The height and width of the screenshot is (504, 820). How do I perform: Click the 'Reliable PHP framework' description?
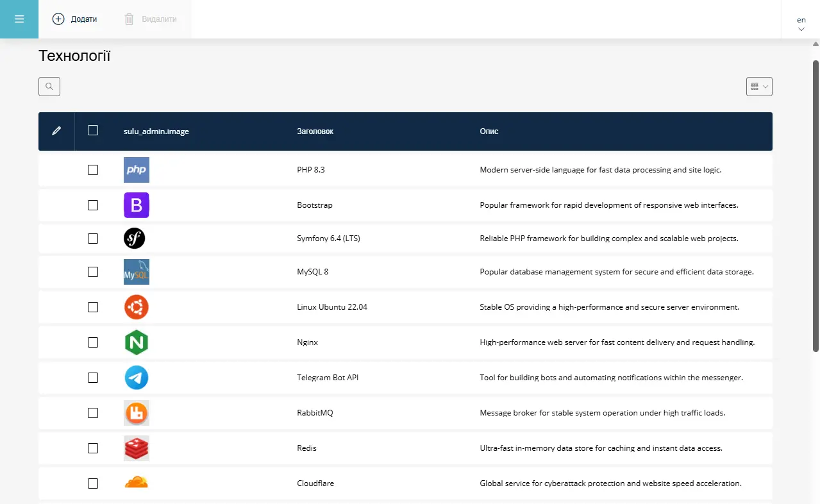pyautogui.click(x=609, y=239)
